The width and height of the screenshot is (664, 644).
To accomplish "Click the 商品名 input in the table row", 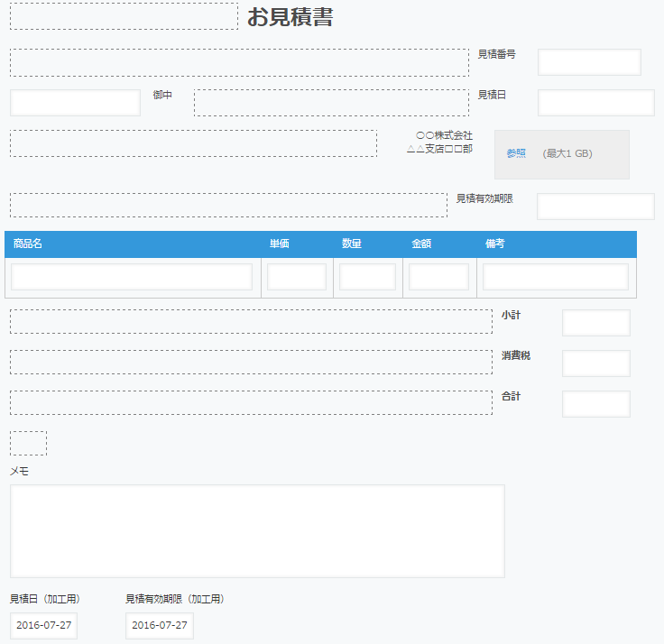I will pyautogui.click(x=132, y=277).
